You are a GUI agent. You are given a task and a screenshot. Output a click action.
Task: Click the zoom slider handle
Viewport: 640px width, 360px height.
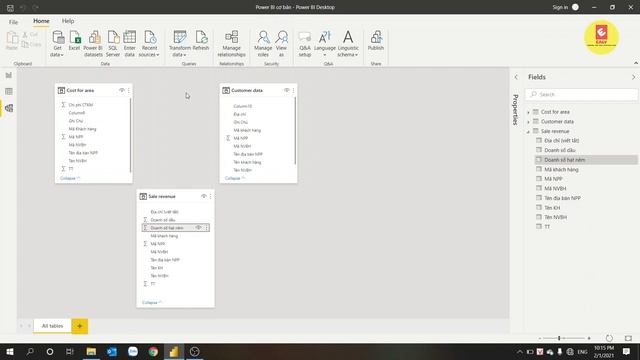point(559,338)
